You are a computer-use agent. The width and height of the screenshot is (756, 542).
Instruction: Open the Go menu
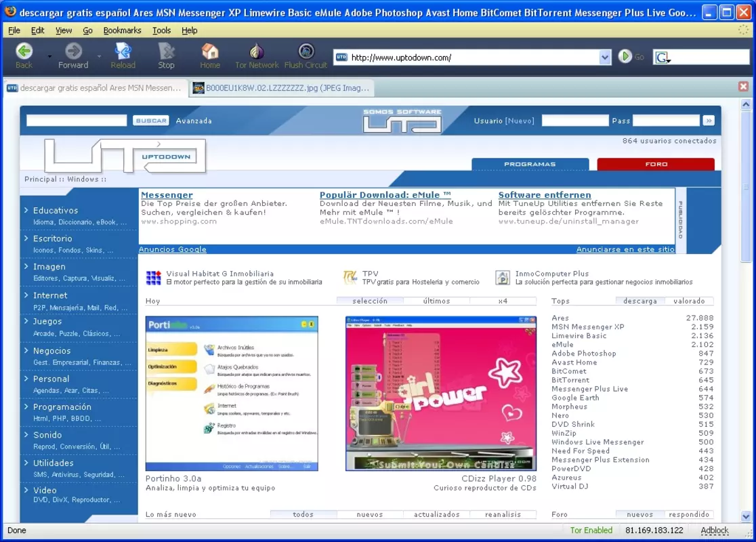(88, 30)
